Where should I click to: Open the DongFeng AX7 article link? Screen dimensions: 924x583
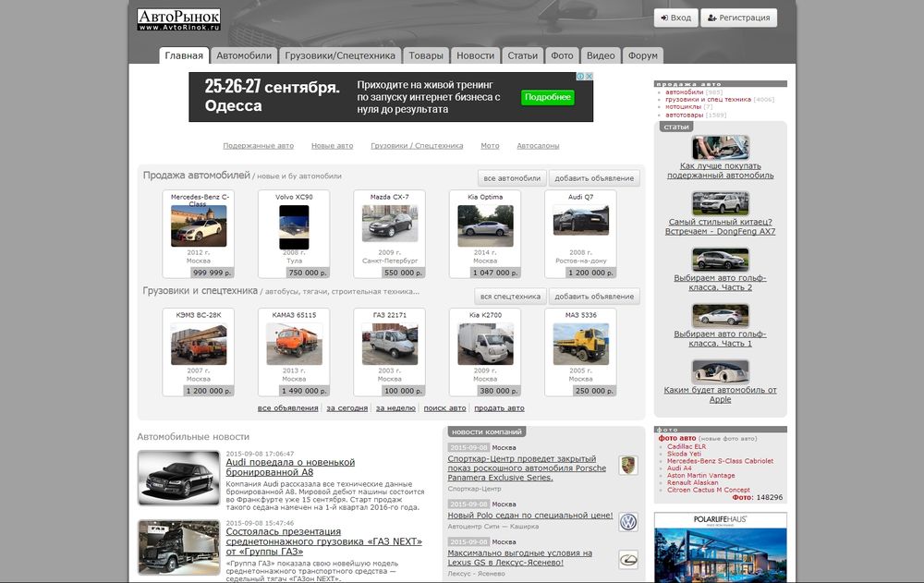(720, 226)
